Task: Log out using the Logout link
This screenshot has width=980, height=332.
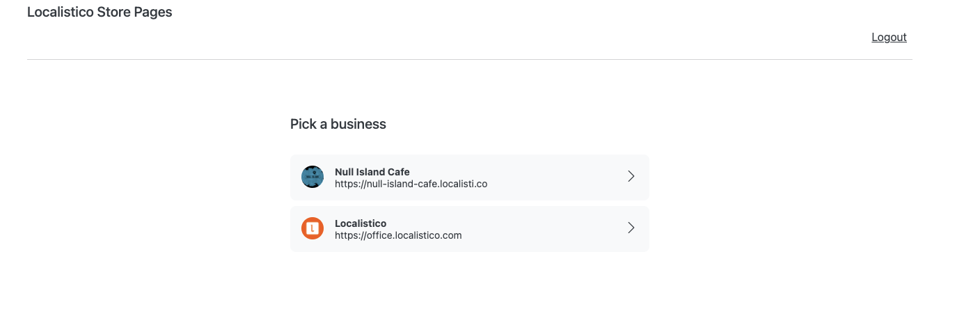Action: 889,37
